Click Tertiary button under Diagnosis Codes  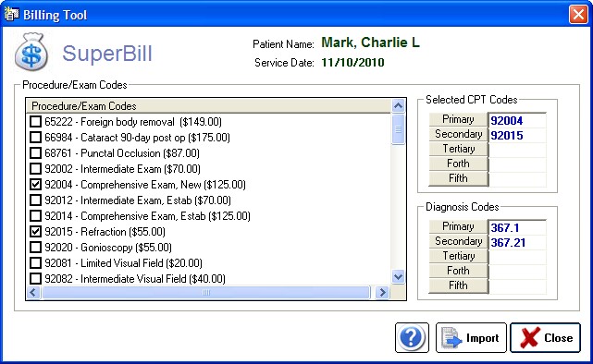458,256
